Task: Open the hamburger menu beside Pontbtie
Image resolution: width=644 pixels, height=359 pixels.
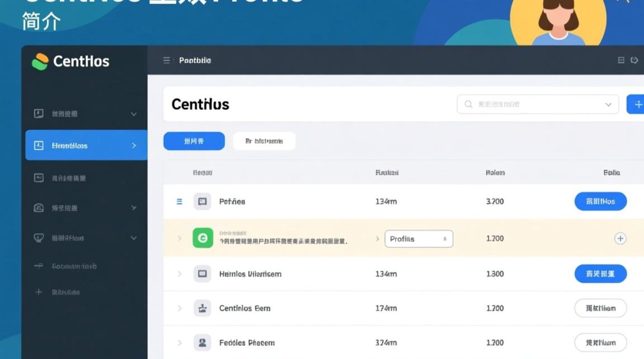Action: [167, 60]
